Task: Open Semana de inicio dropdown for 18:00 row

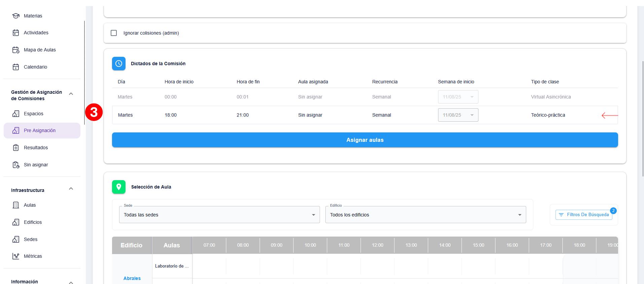Action: pyautogui.click(x=458, y=115)
